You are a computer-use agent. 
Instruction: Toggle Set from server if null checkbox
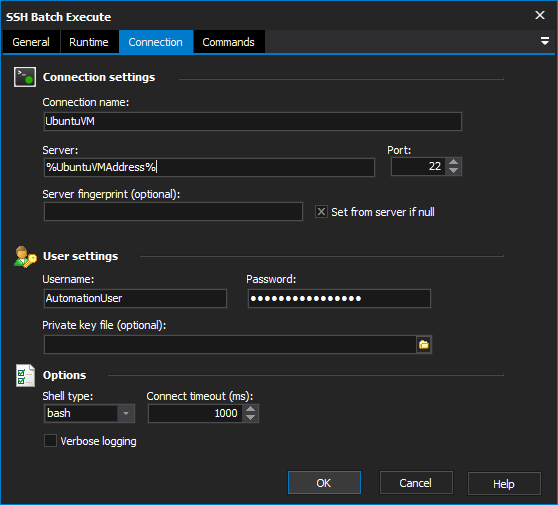click(321, 212)
